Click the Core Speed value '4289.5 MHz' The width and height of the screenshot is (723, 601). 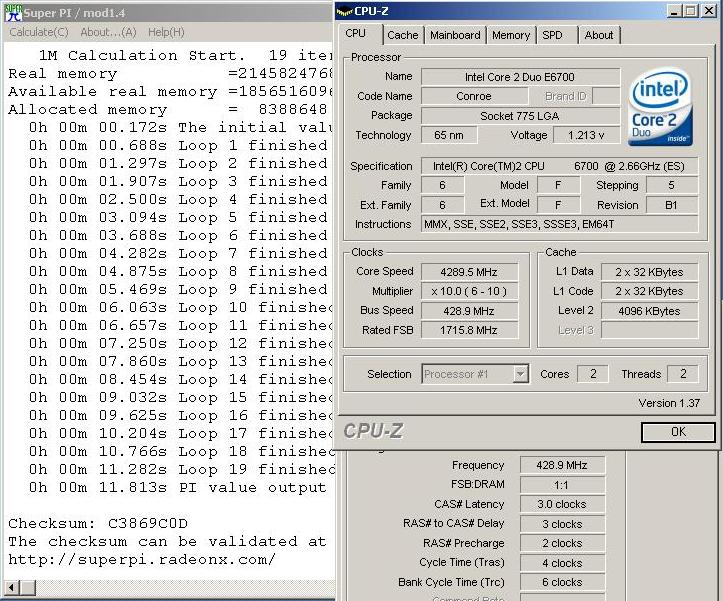(469, 272)
